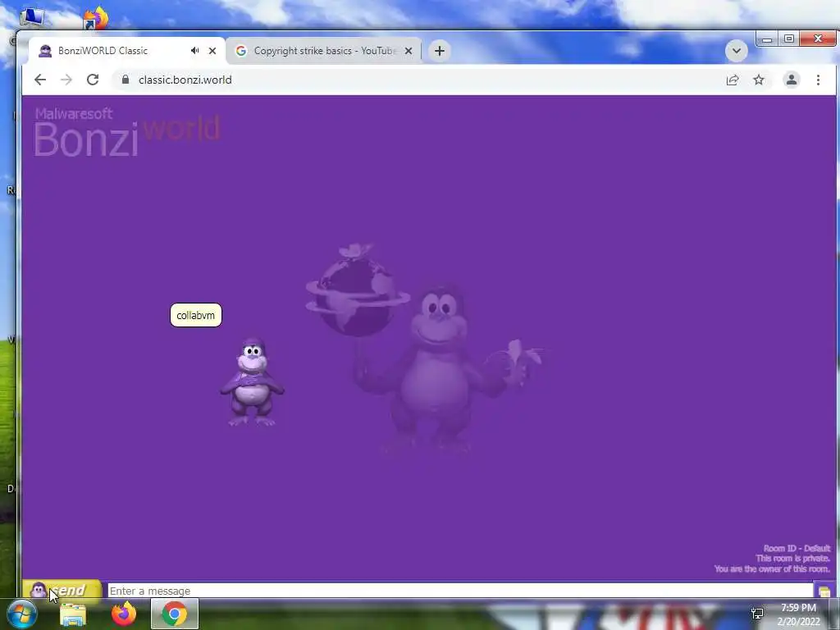Open the clock showing 7:59 PM
Viewport: 840px width, 630px height.
(x=799, y=614)
